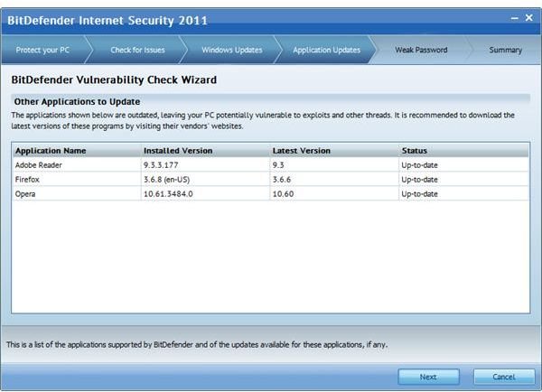This screenshot has height=392, width=542.
Task: Click Firefox's Up-to-date status
Action: [x=420, y=180]
